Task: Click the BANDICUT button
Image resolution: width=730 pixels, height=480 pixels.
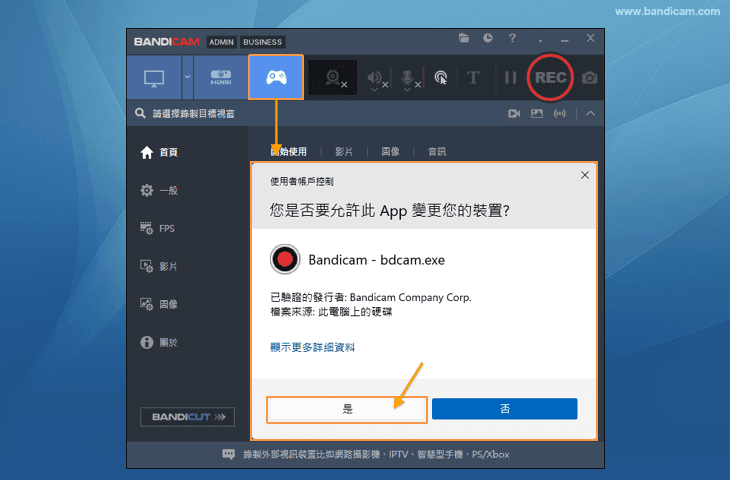Action: pyautogui.click(x=188, y=417)
